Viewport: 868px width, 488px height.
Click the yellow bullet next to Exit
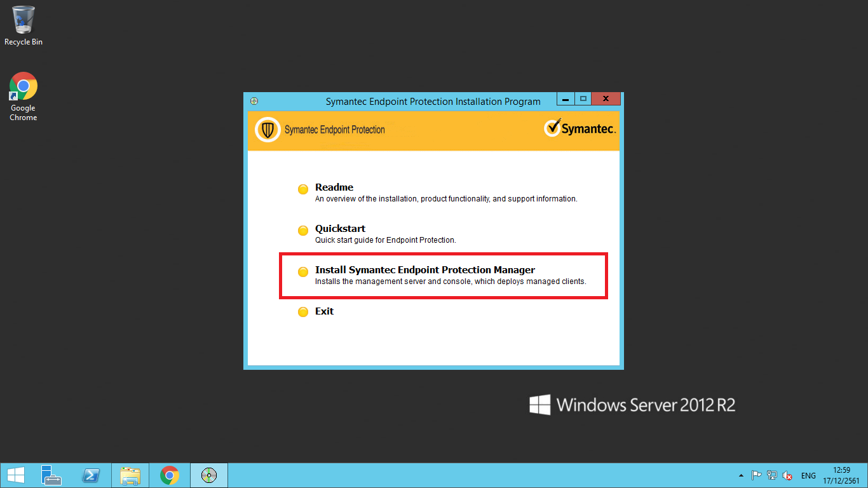[303, 312]
